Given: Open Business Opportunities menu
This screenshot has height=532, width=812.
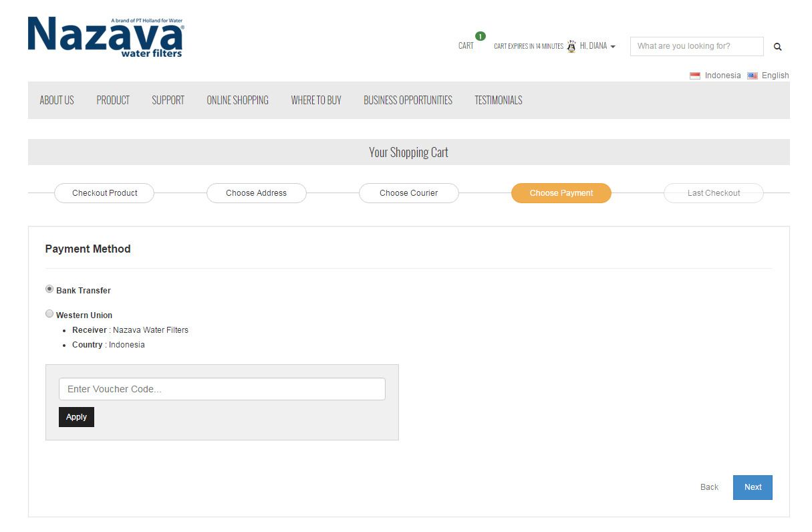Looking at the screenshot, I should click(x=408, y=100).
